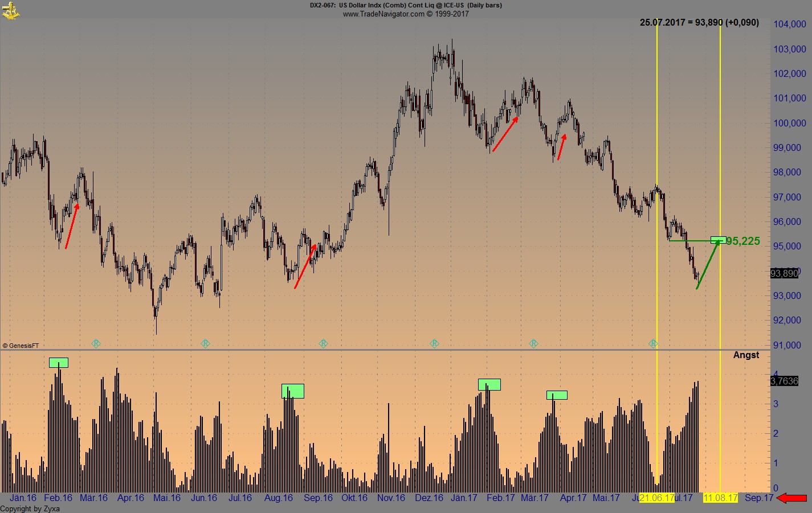Image resolution: width=812 pixels, height=513 pixels.
Task: Click the highlighted date label 11.08.17
Action: [x=721, y=497]
